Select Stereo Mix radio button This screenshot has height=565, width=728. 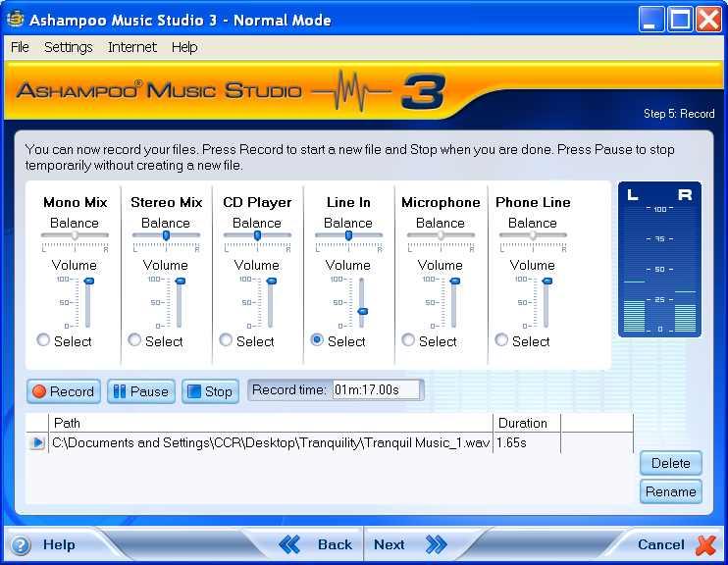pos(134,340)
